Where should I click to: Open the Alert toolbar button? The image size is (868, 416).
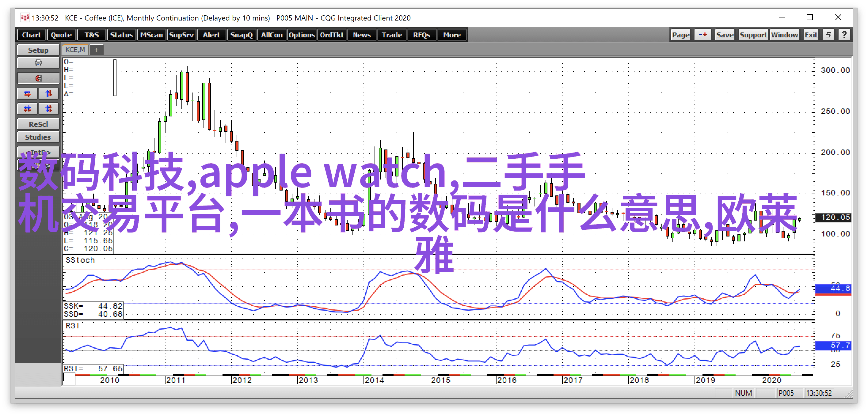coord(211,35)
